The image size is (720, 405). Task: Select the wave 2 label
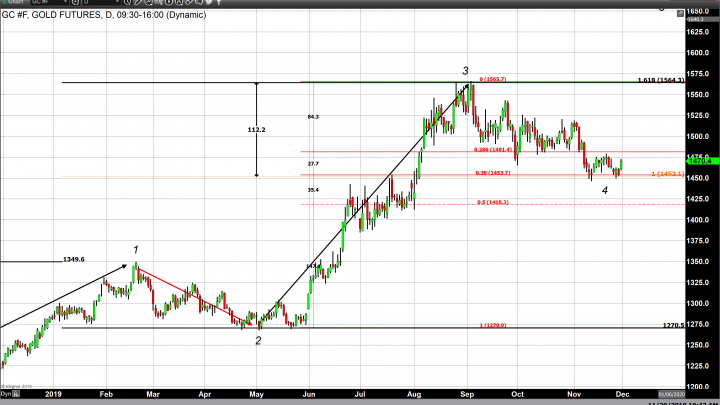click(258, 341)
